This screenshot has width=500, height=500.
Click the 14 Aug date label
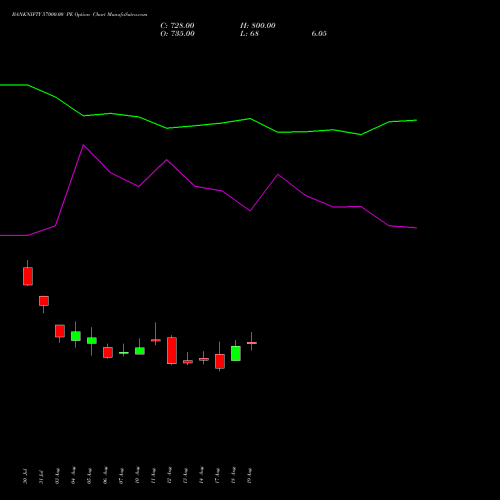coord(201,475)
